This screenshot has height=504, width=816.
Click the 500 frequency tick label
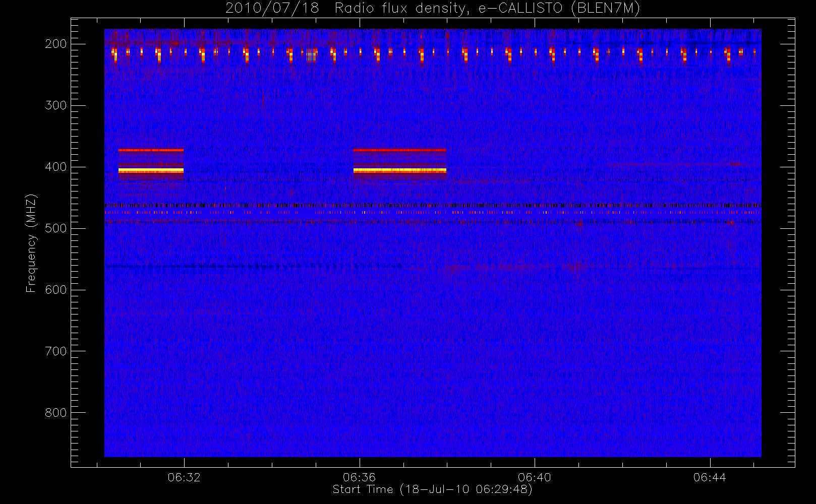(x=56, y=228)
